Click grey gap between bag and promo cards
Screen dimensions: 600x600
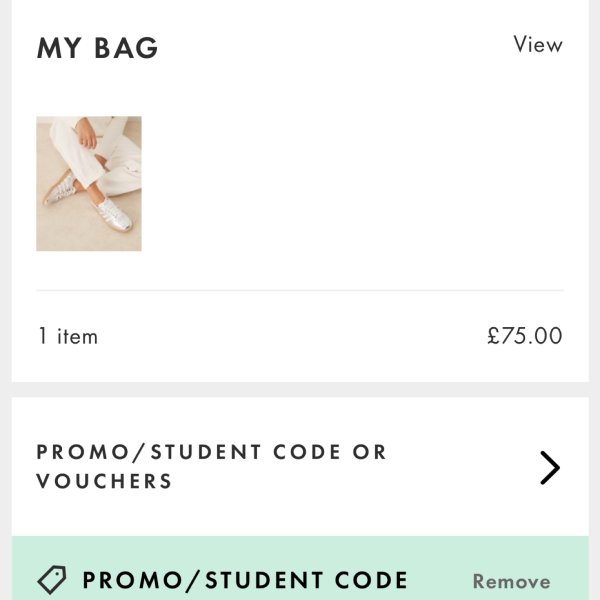[300, 389]
